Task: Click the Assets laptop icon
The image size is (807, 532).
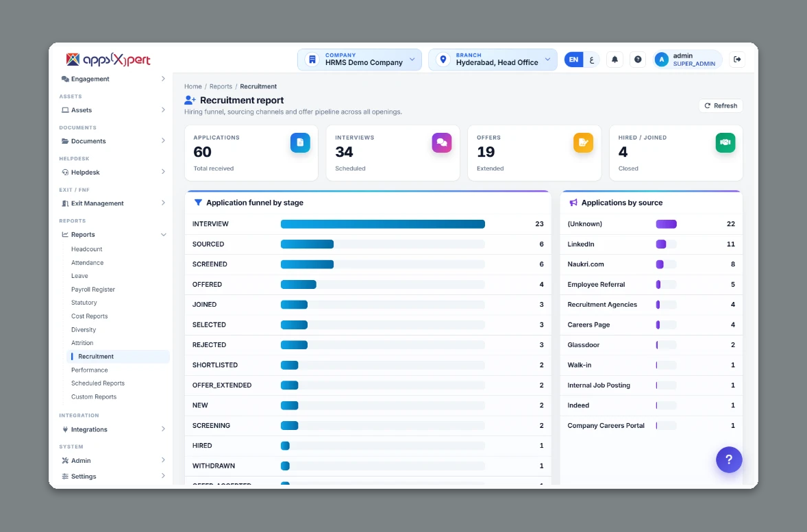Action: point(65,110)
